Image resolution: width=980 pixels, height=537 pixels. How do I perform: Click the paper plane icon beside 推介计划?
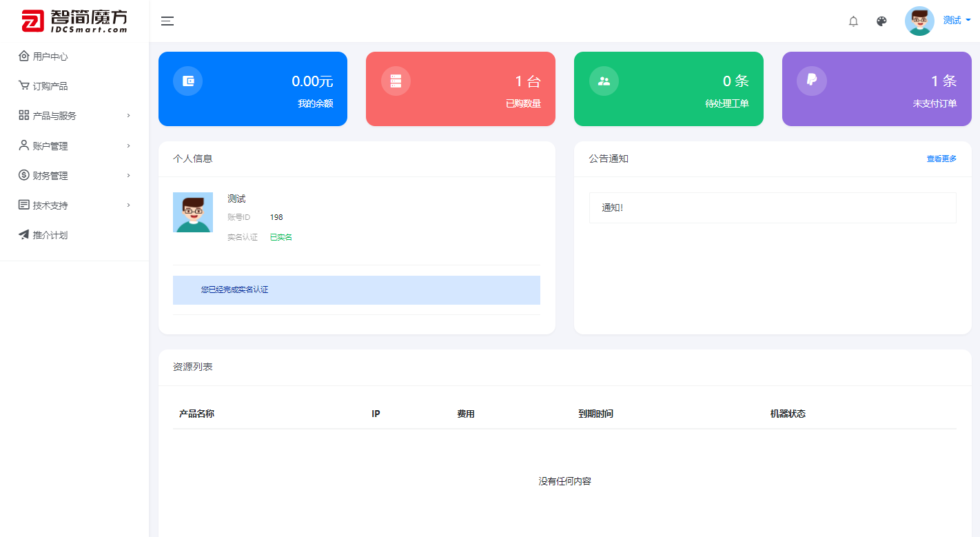pos(24,234)
